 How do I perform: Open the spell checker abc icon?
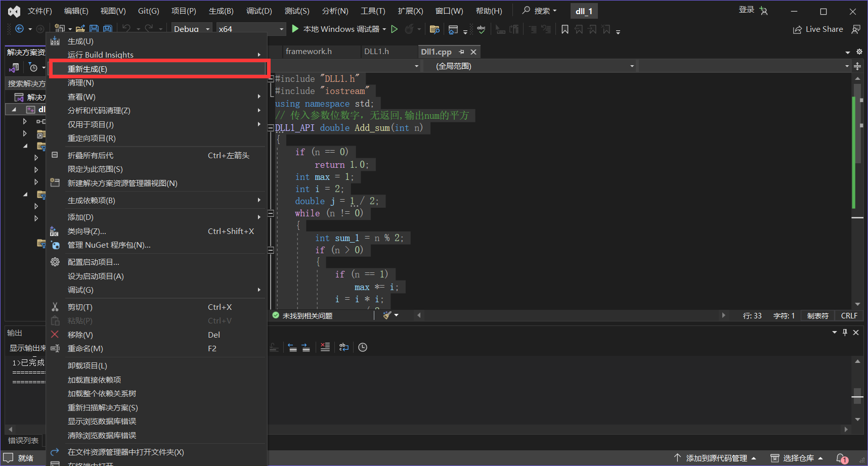481,29
